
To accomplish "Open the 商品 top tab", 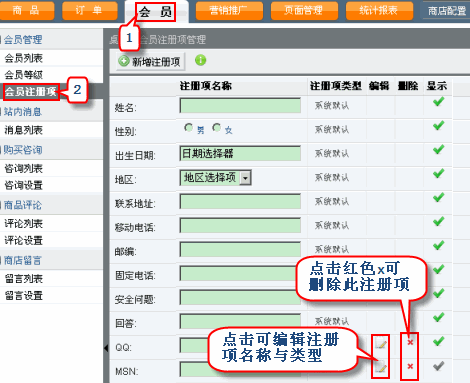I will click(27, 11).
